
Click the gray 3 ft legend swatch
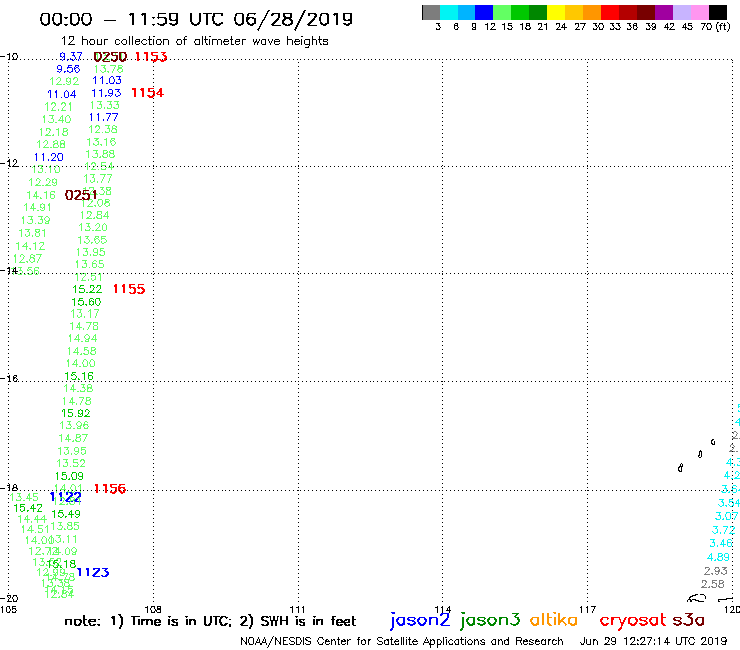pyautogui.click(x=431, y=12)
